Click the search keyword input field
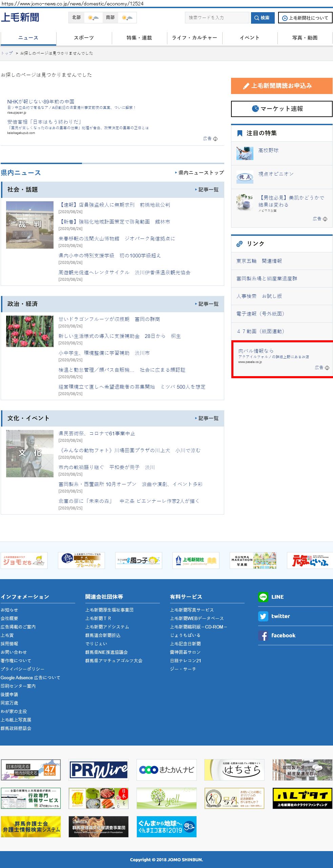 217,18
